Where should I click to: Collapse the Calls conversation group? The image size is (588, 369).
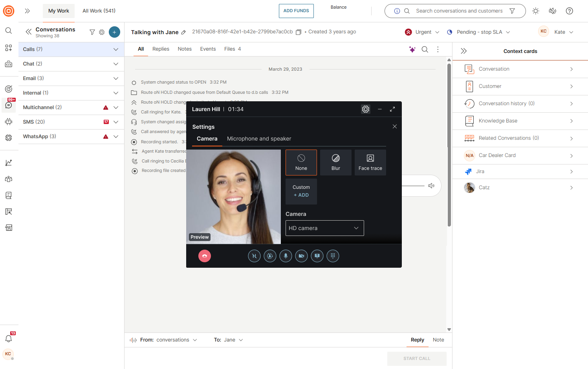(x=115, y=49)
